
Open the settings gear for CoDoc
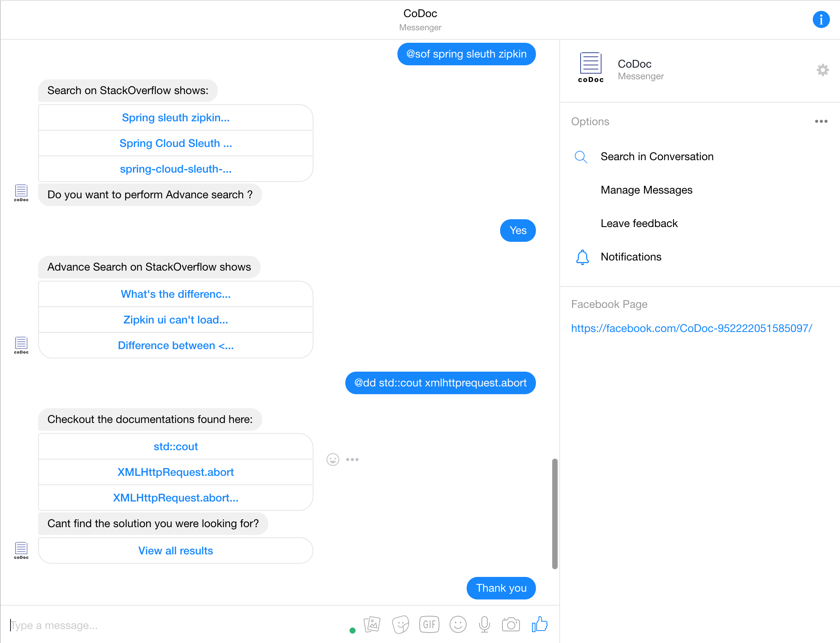[x=822, y=70]
